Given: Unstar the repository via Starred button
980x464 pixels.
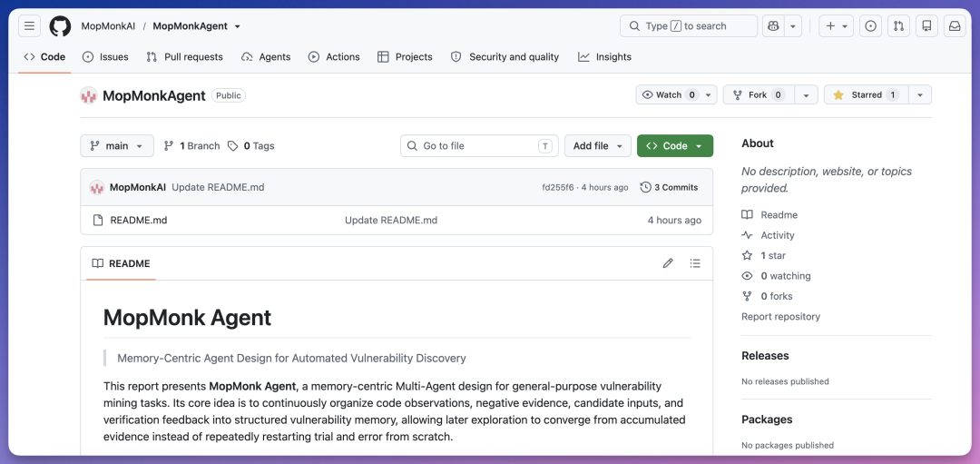Looking at the screenshot, I should [866, 95].
